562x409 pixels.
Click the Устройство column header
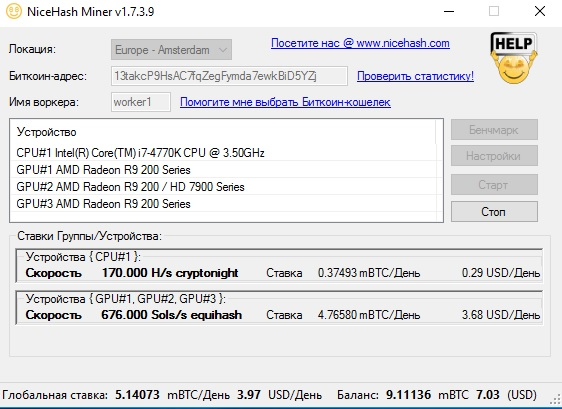coord(223,132)
